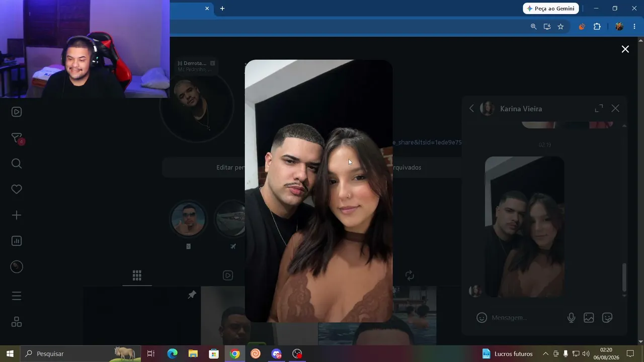Record a voice message with the microphone
Image resolution: width=644 pixels, height=362 pixels.
tap(571, 318)
